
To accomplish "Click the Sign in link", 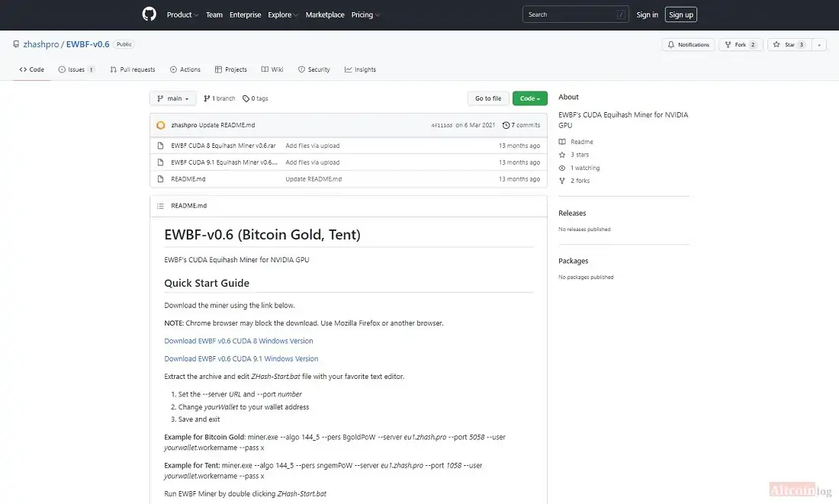I will (x=647, y=15).
